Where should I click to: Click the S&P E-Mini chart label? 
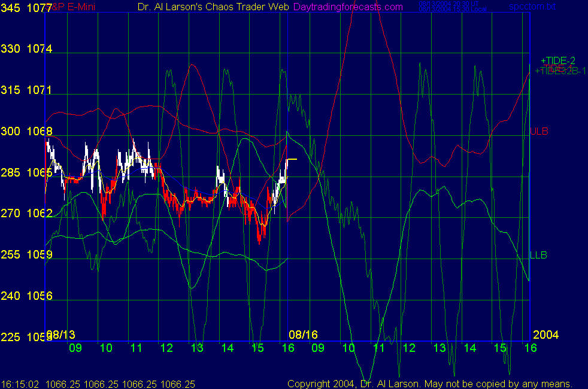click(71, 7)
